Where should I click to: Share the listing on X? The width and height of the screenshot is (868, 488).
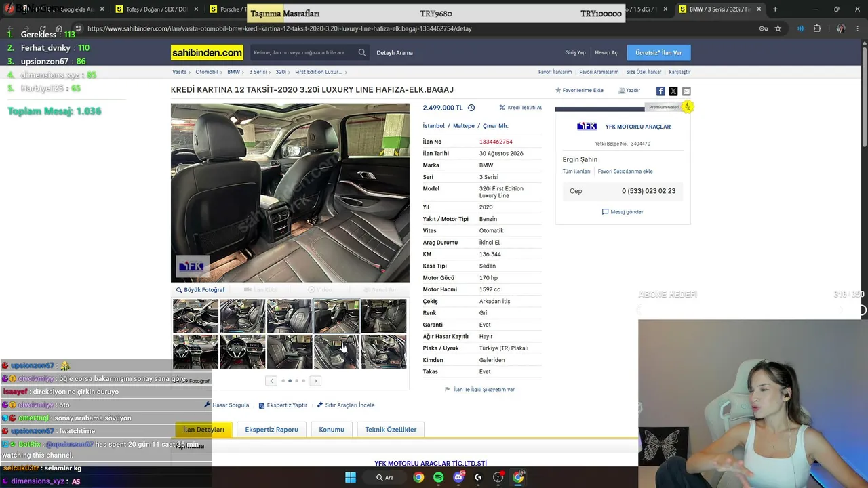[x=673, y=91]
